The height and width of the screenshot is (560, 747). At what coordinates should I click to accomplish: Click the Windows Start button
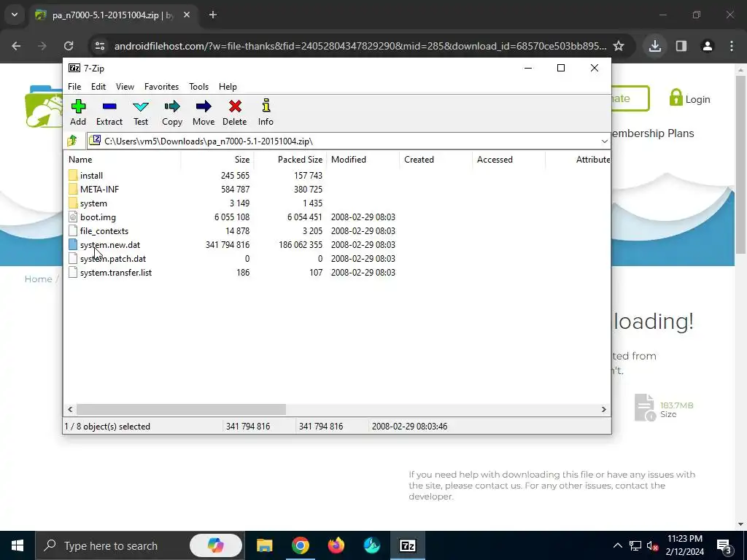pyautogui.click(x=18, y=545)
